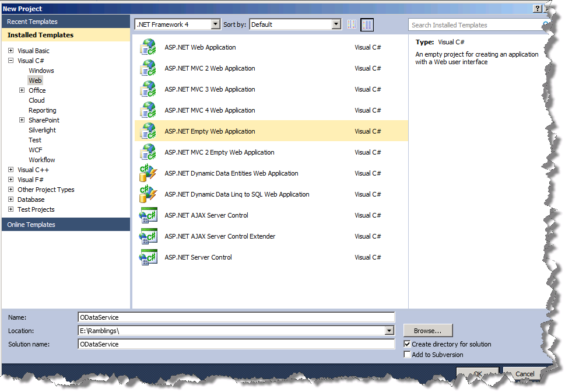Click the ASP.NET MVC 2 Web Application icon

(x=148, y=68)
